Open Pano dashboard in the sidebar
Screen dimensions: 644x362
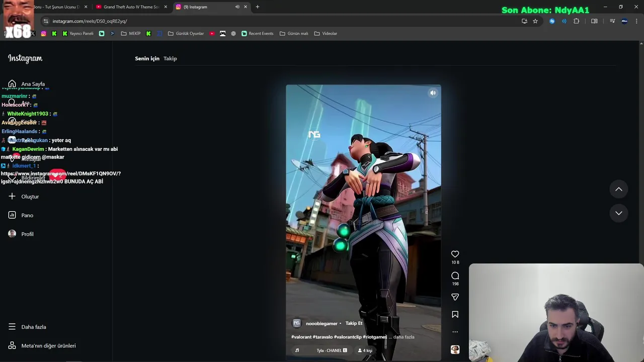click(x=21, y=215)
